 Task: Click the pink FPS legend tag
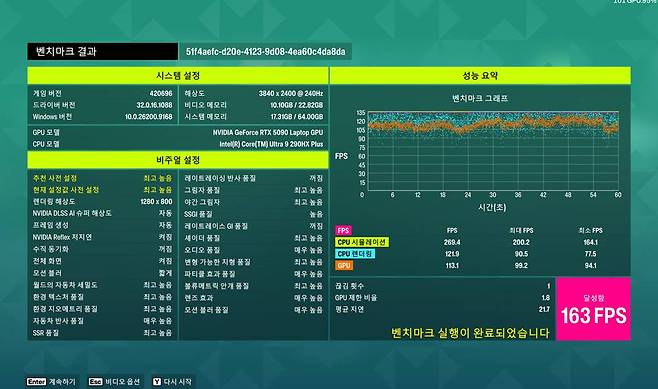tap(343, 230)
